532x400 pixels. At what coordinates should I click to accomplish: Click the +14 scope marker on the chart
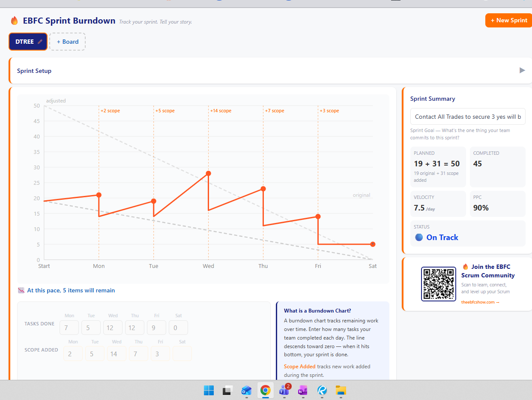tap(221, 111)
